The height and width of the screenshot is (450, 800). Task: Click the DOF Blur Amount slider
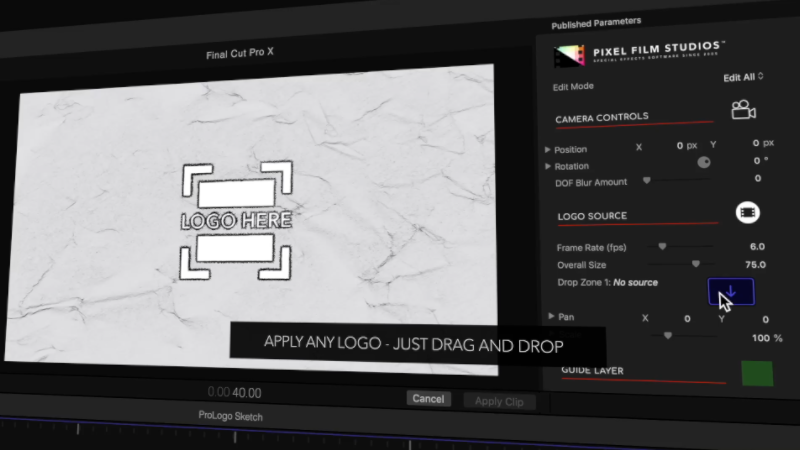coord(677,180)
